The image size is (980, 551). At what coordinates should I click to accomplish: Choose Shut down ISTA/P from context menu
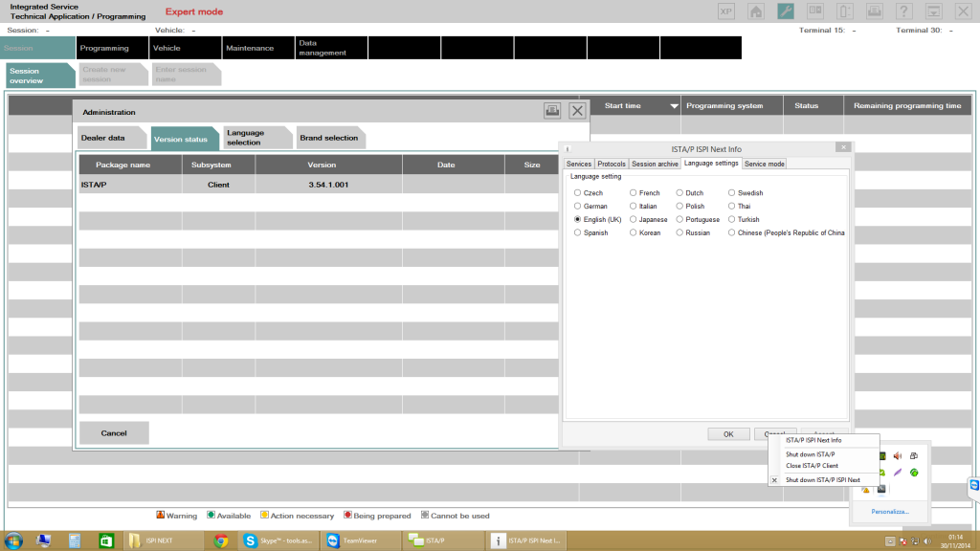(810, 454)
